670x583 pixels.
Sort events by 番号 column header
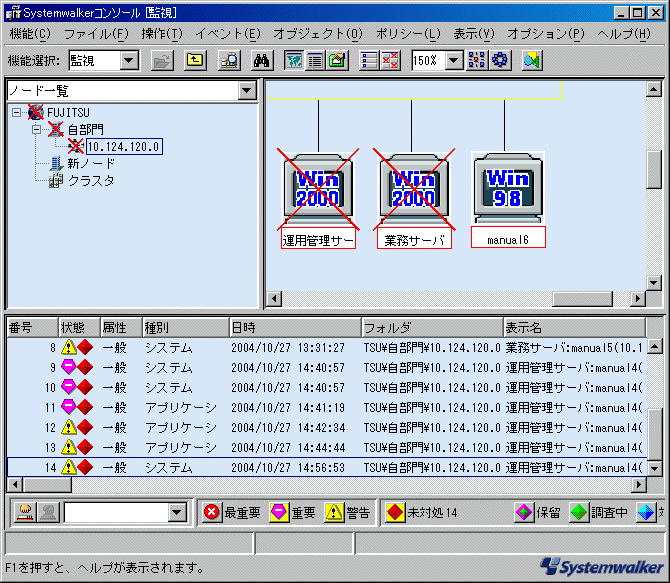coord(32,327)
